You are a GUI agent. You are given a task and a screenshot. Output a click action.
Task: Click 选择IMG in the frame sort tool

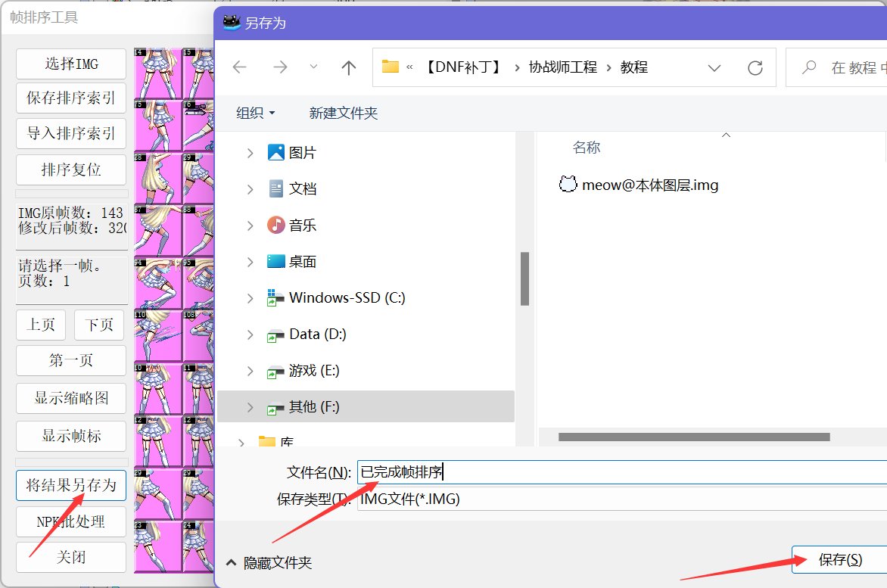coord(71,64)
